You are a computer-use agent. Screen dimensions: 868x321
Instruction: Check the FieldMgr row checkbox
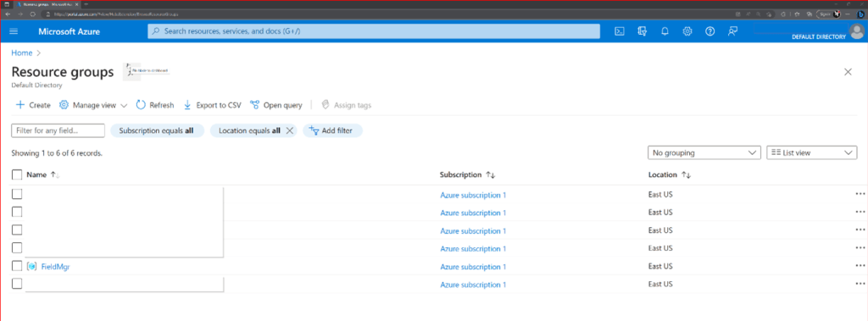17,266
